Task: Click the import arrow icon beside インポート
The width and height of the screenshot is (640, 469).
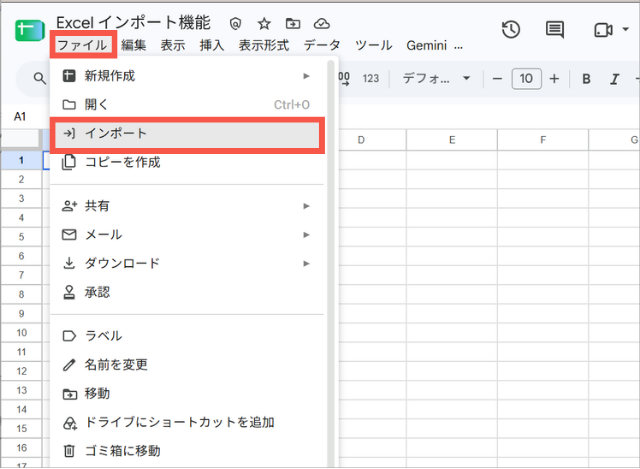Action: pyautogui.click(x=69, y=133)
